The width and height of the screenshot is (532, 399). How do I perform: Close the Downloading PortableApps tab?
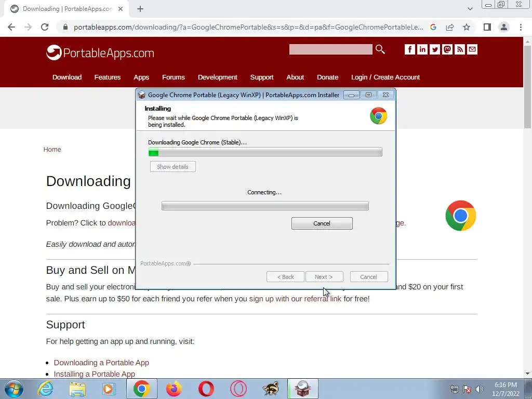[x=121, y=9]
